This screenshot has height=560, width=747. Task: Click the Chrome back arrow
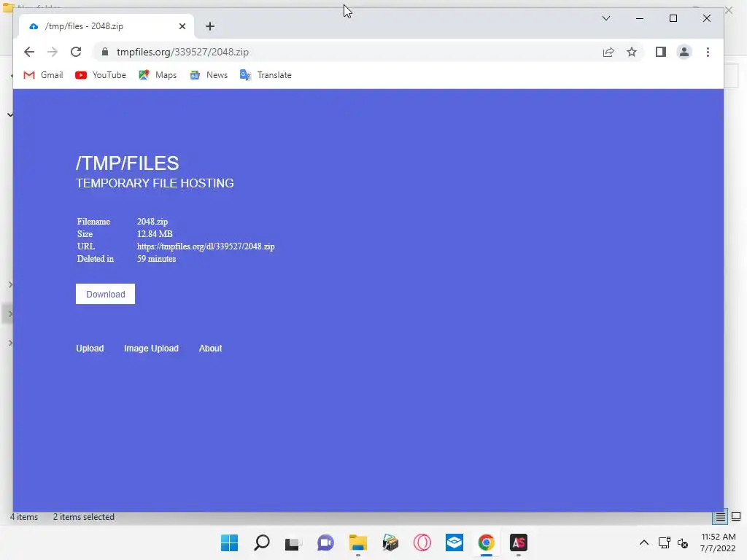coord(29,52)
